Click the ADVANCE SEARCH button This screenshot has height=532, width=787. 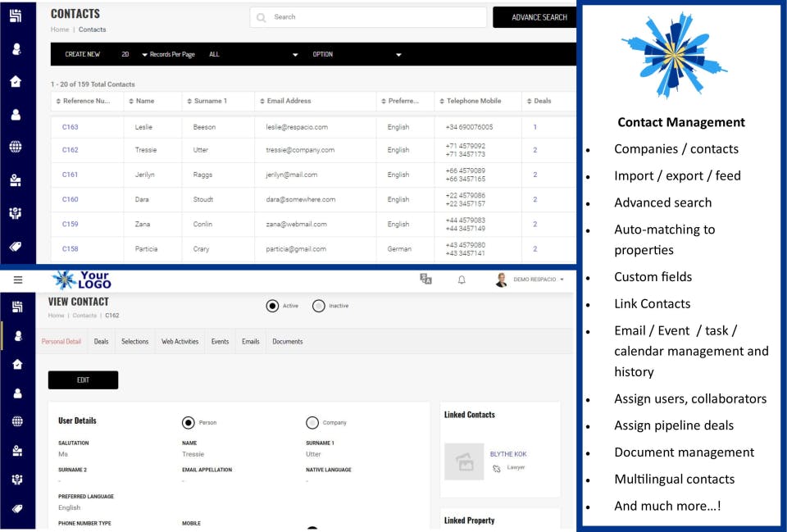[539, 17]
